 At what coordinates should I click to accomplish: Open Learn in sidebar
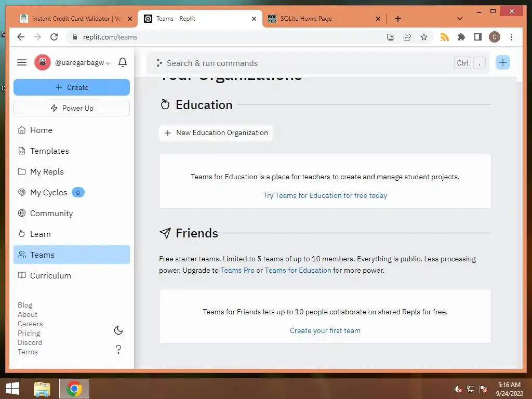click(x=72, y=234)
